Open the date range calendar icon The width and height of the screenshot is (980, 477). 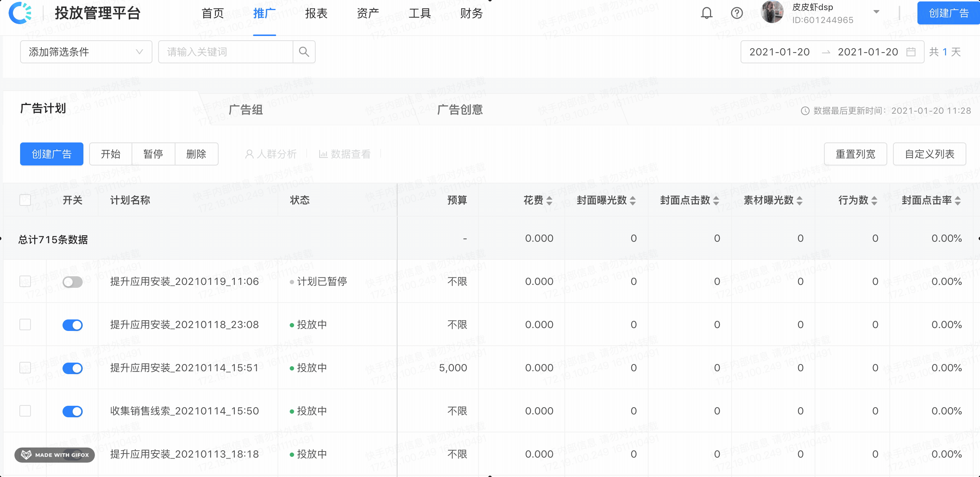(911, 52)
